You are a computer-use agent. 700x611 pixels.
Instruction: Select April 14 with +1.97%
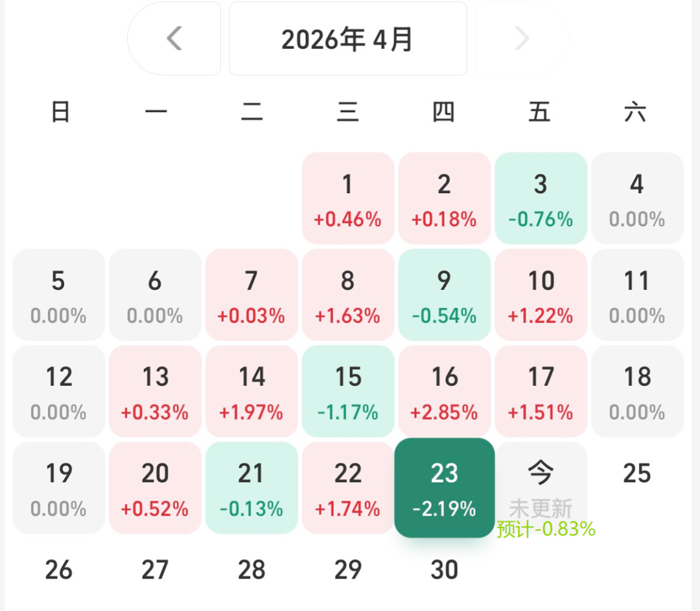[x=251, y=391]
